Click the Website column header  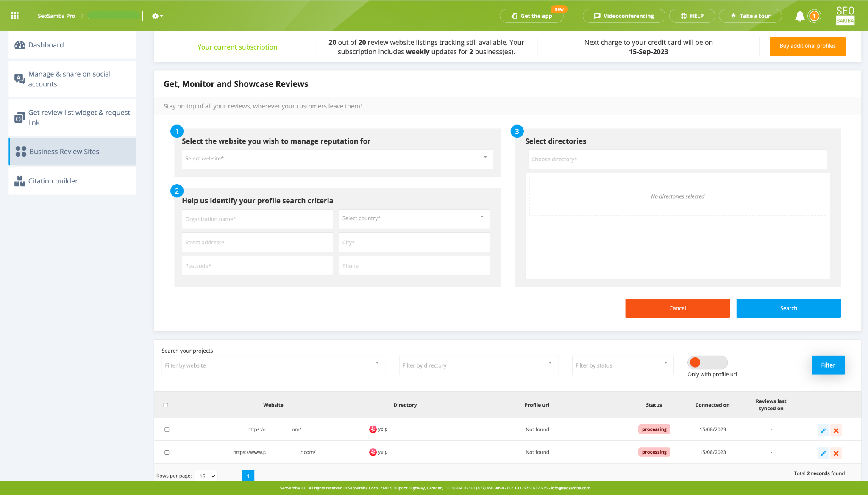tap(273, 405)
